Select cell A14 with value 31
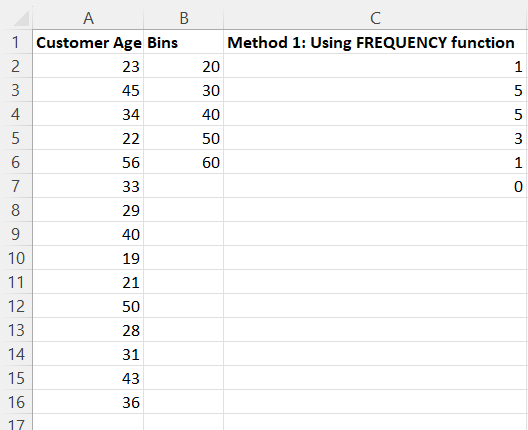The height and width of the screenshot is (430, 528). point(88,354)
